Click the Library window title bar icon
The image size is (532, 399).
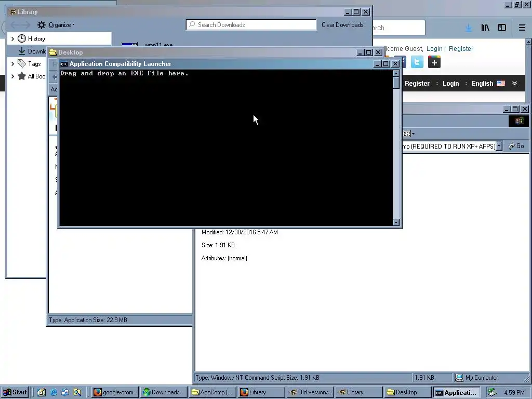tap(12, 11)
